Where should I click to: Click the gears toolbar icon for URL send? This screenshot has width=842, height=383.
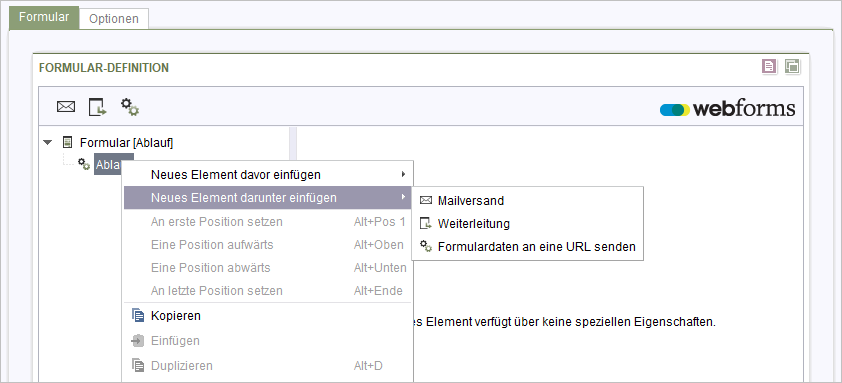pyautogui.click(x=129, y=106)
